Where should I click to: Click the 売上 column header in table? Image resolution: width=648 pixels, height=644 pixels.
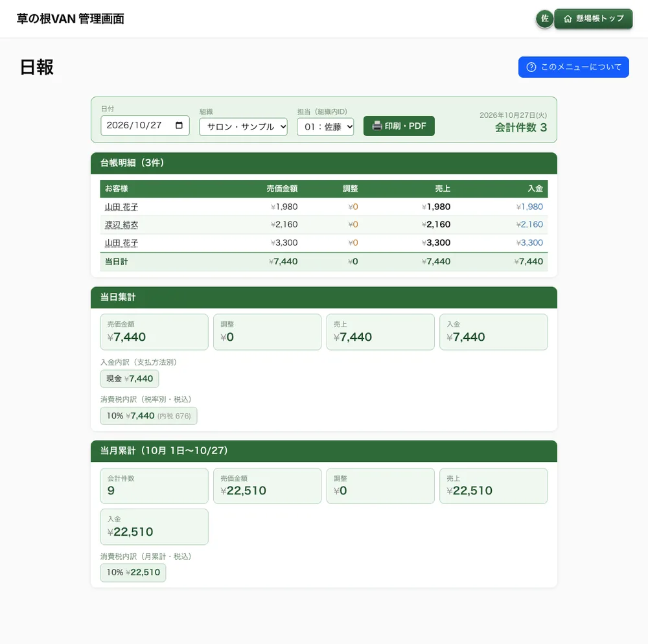coord(443,189)
